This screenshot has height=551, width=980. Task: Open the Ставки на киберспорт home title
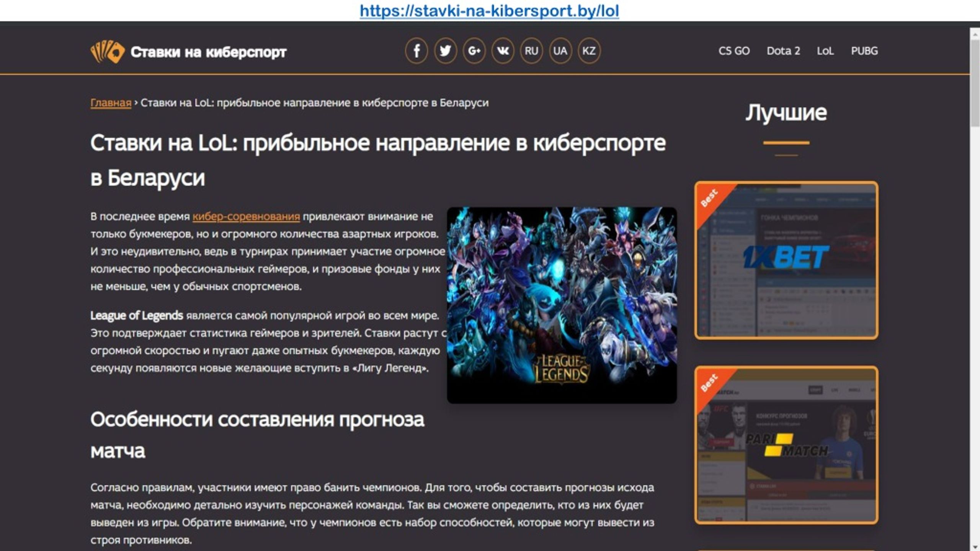point(209,52)
